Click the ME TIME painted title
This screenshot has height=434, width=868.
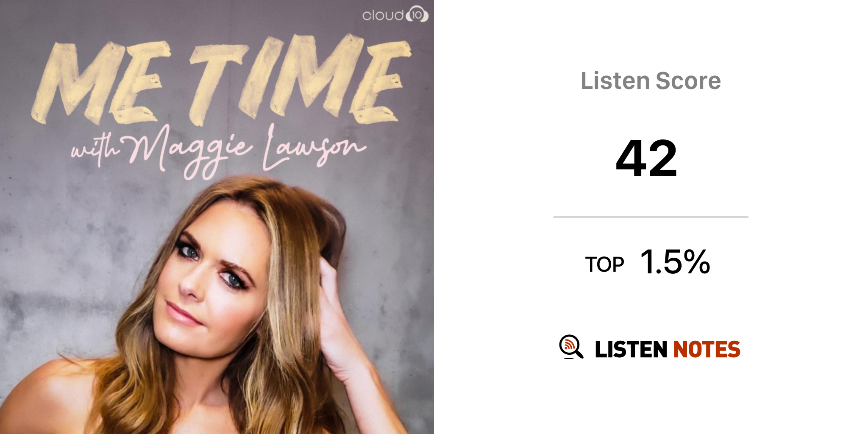click(220, 81)
